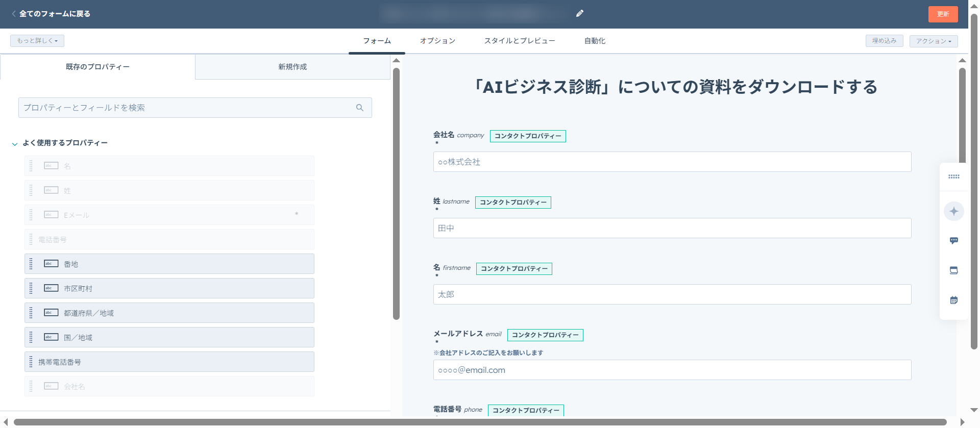Screen dimensions: 980x428
Task: Switch to the オプション tab
Action: (x=437, y=41)
